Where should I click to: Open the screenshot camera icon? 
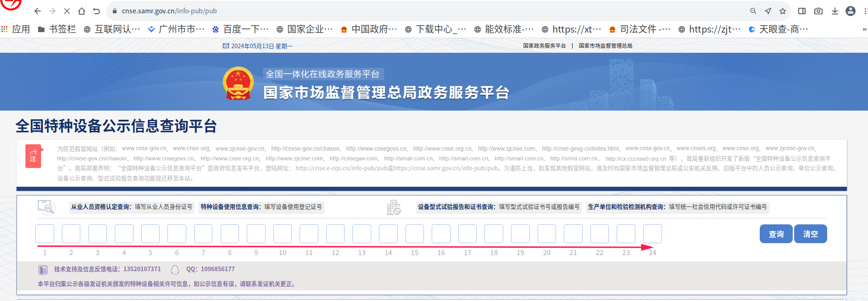pos(818,11)
